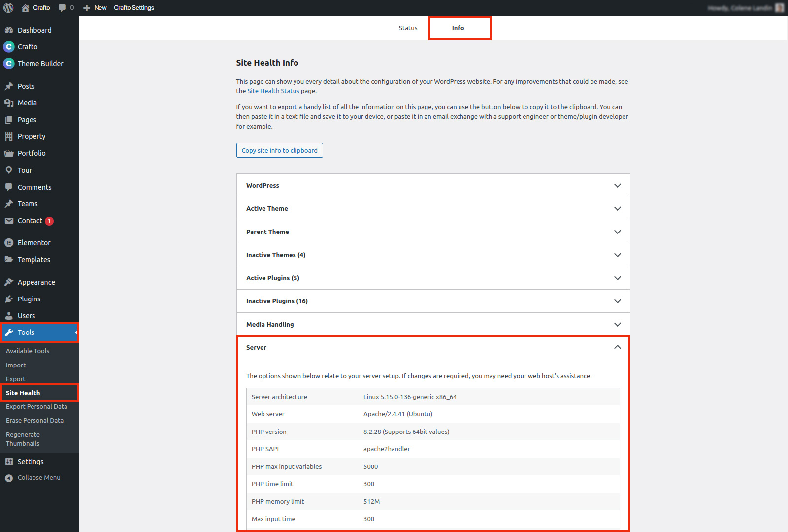Open Crafto Settings from the admin bar

[x=133, y=7]
